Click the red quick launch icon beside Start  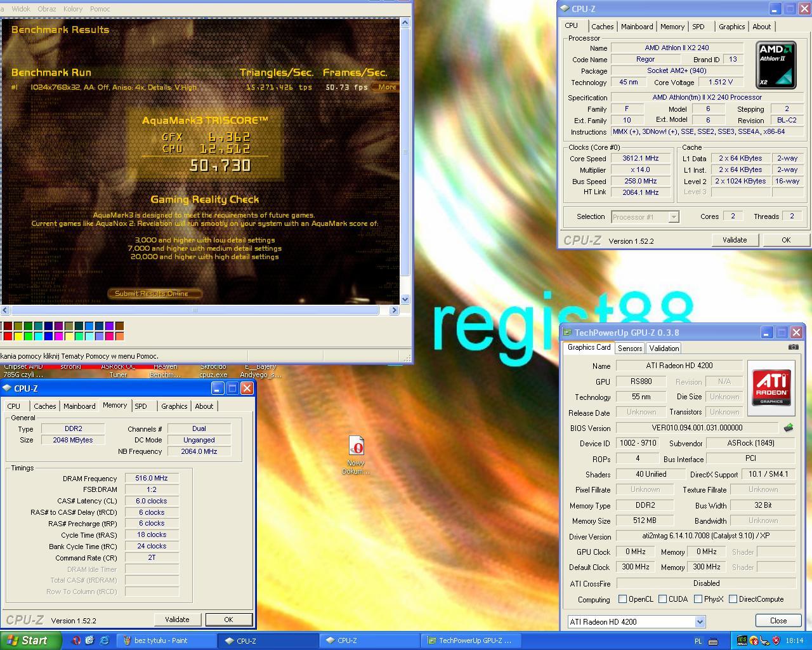76,640
